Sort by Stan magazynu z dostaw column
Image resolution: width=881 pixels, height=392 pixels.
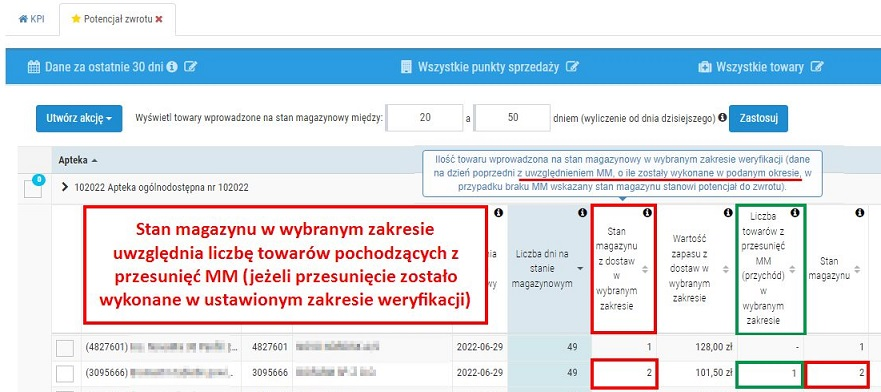click(644, 269)
